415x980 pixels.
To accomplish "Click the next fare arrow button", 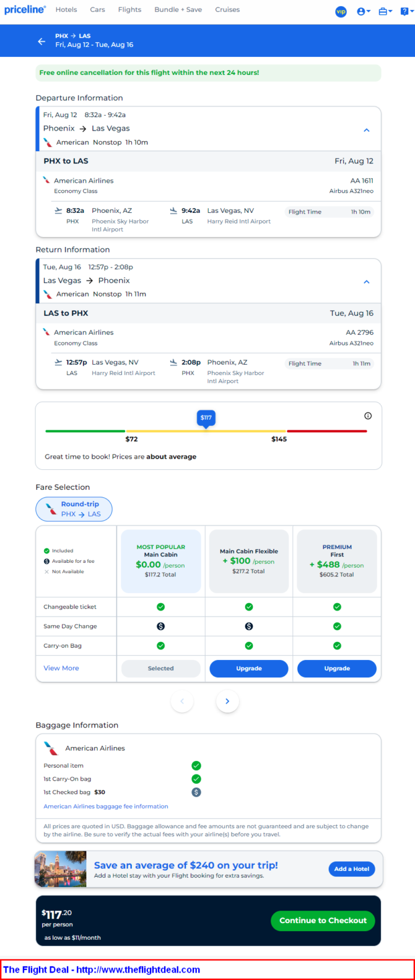I will tap(227, 701).
